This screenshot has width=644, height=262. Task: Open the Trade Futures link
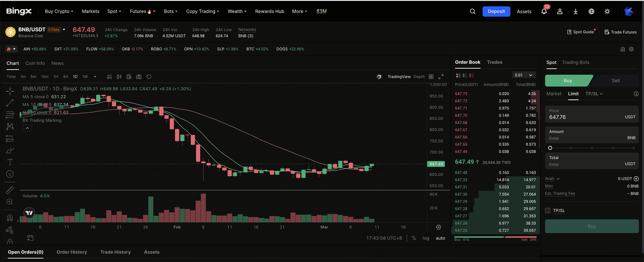pos(620,32)
